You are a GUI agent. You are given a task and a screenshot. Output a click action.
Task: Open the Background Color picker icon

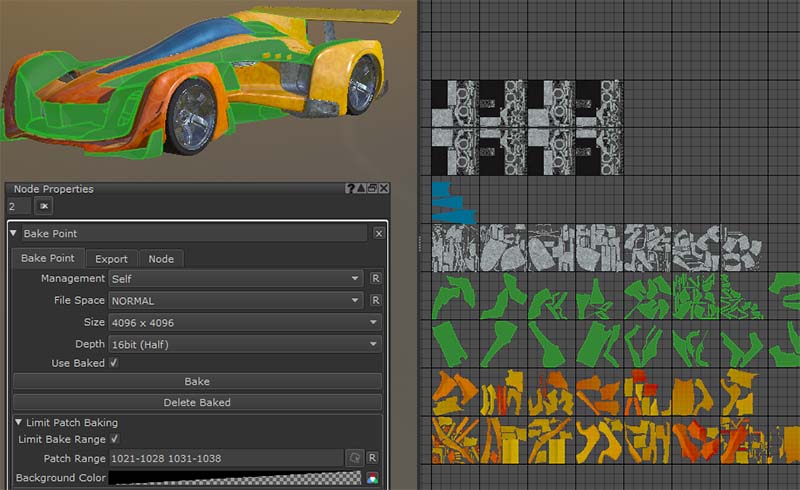click(x=373, y=478)
